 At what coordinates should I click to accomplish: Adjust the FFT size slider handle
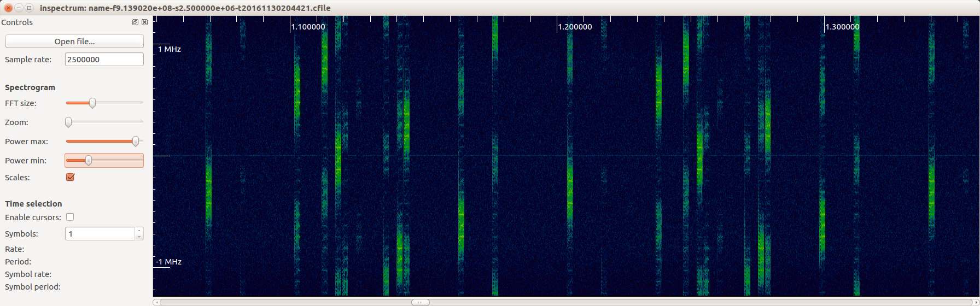(92, 103)
